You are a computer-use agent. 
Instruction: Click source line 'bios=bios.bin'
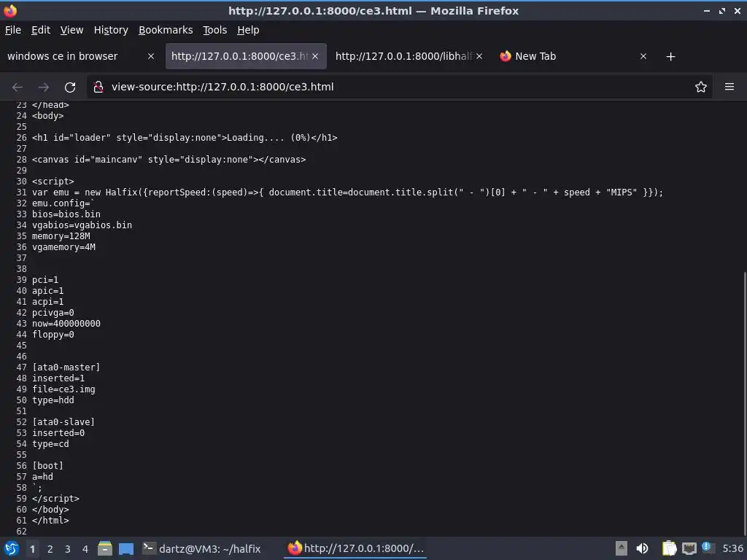pos(66,214)
